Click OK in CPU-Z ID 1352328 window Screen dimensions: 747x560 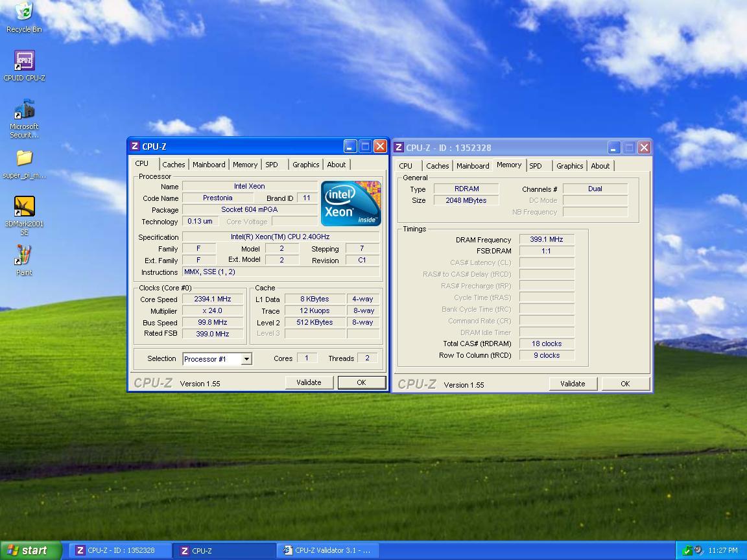(626, 384)
